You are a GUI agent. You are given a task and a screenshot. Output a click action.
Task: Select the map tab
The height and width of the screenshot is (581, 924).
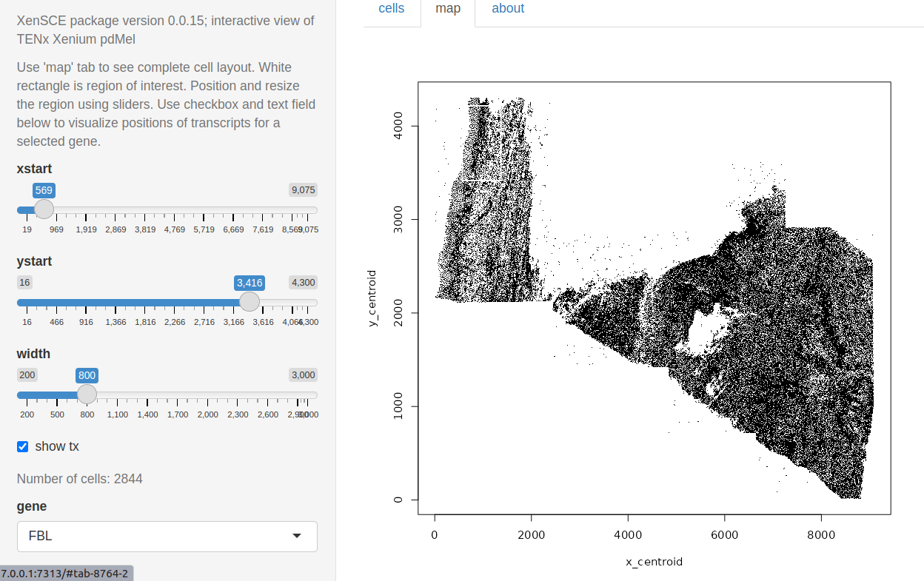448,9
